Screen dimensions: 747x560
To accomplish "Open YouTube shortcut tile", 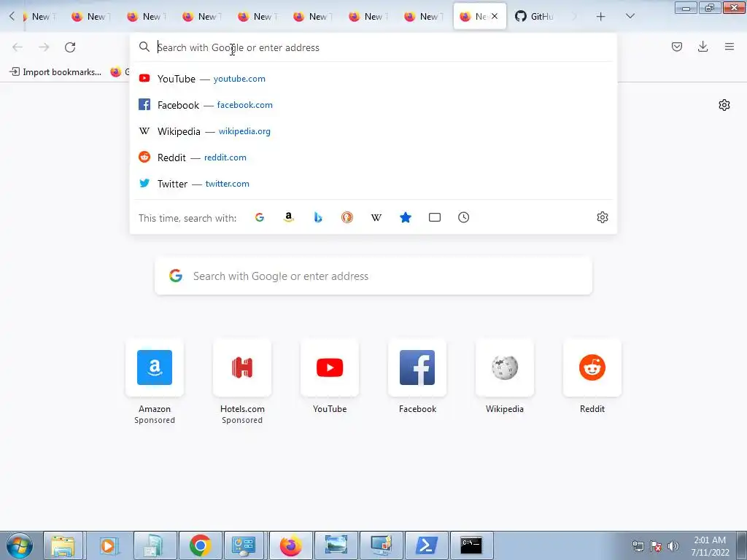I will point(330,367).
